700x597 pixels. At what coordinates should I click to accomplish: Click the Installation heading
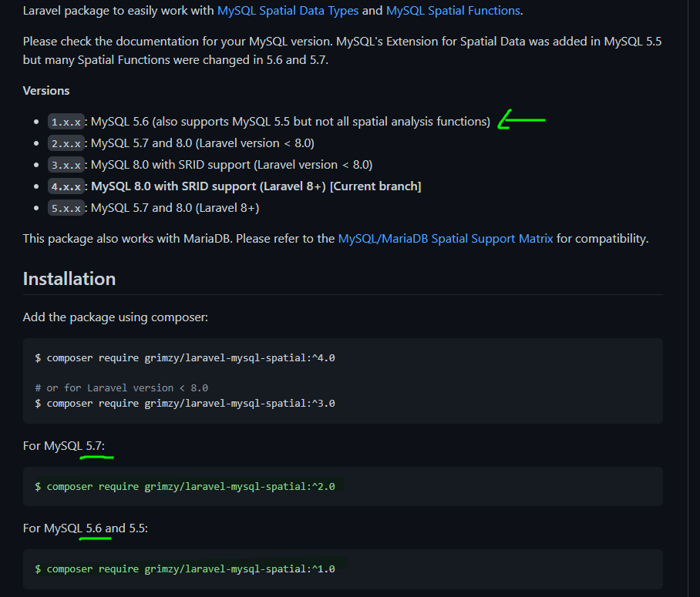click(69, 279)
